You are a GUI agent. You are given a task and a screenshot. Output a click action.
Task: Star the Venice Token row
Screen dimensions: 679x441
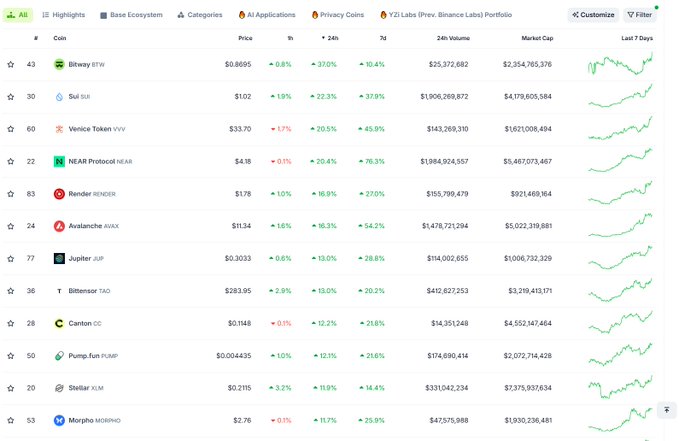(11, 129)
